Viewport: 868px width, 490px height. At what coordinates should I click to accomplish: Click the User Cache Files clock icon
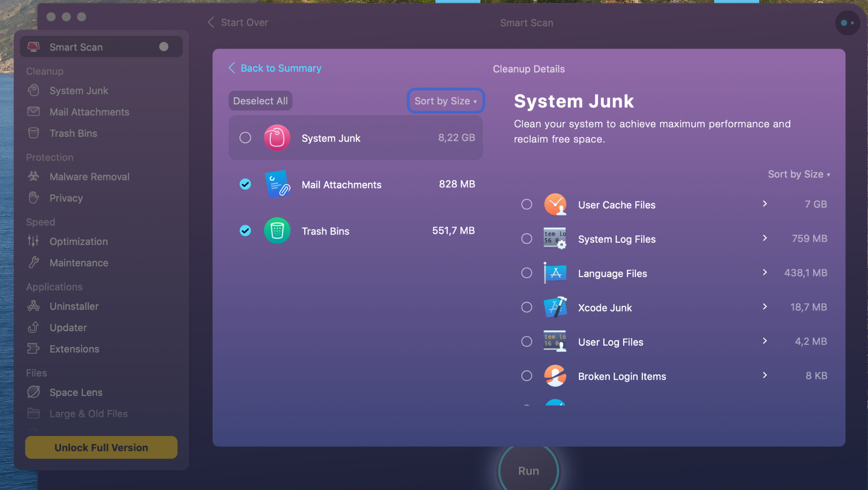click(x=555, y=204)
